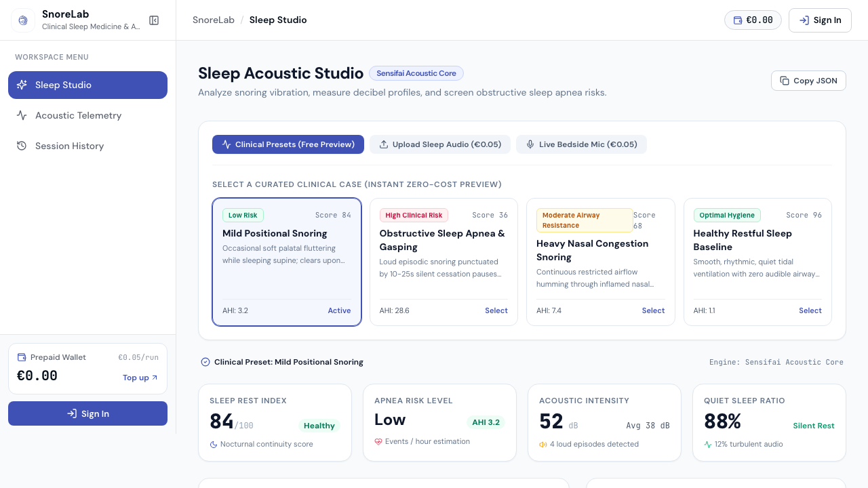Click Sign In button in top header
The image size is (868, 488).
pos(820,20)
